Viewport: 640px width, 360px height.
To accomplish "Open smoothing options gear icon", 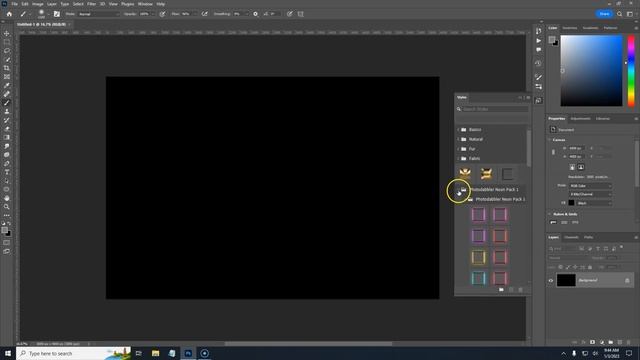I will click(256, 14).
